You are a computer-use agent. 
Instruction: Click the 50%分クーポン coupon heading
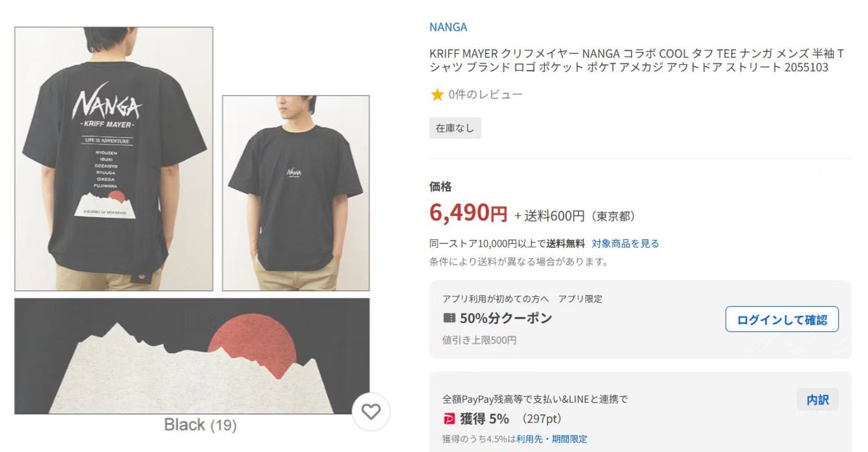coord(506,318)
